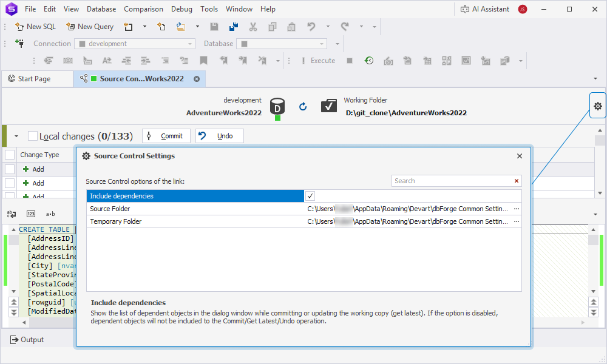Open the Undo history dropdown arrow
This screenshot has width=607, height=364.
pyautogui.click(x=328, y=27)
